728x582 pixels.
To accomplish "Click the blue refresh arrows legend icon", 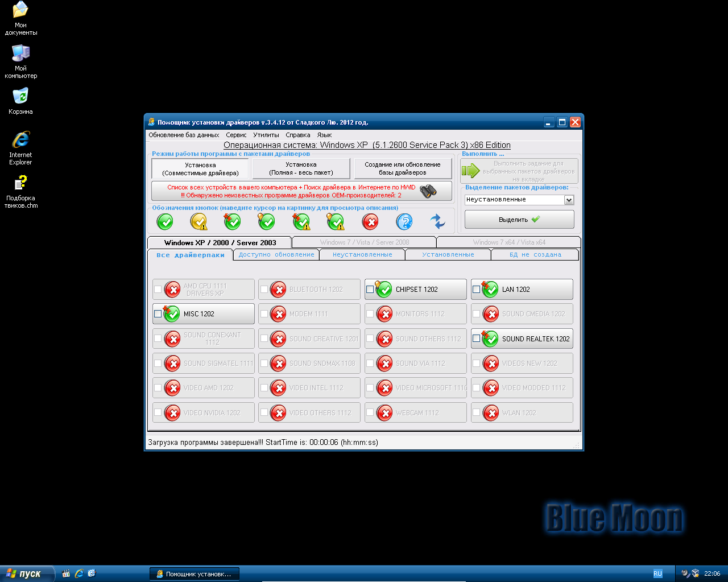I will point(437,221).
